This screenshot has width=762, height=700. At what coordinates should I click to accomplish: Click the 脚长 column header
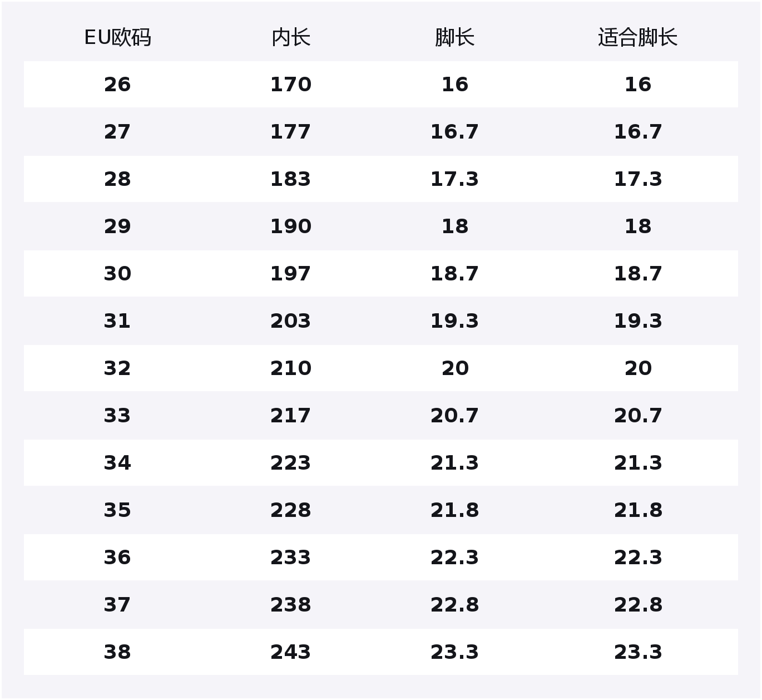[x=454, y=38]
